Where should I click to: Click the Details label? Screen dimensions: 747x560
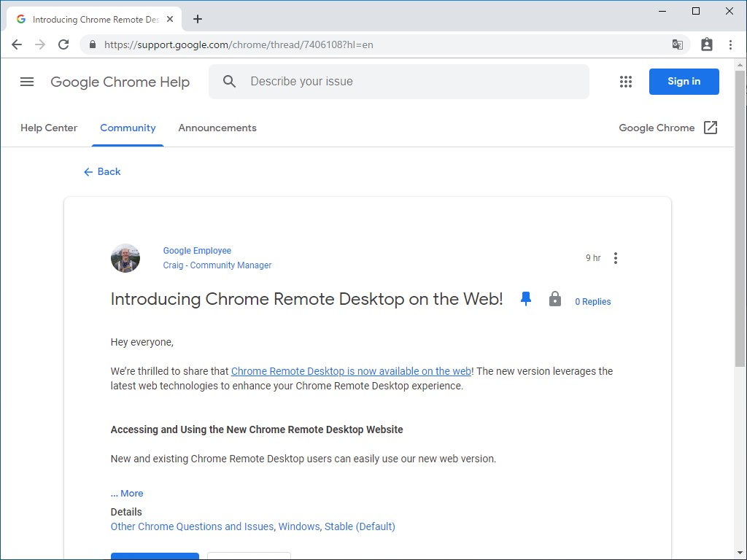tap(126, 512)
